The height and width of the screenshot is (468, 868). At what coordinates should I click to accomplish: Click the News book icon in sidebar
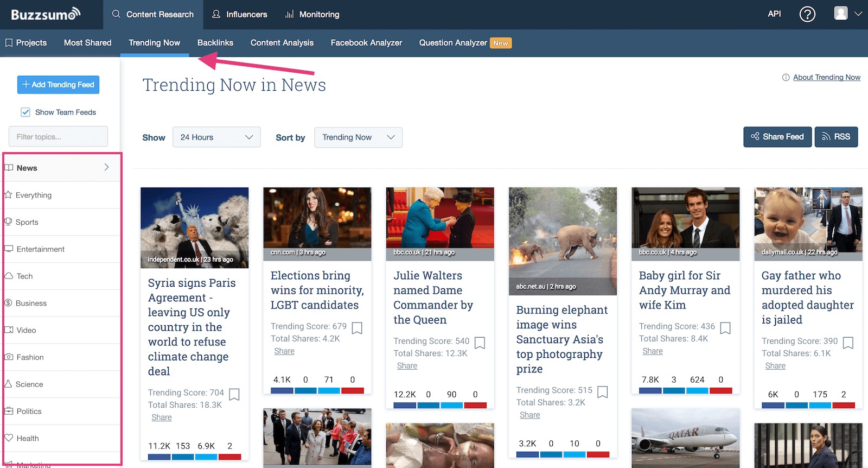click(x=9, y=167)
